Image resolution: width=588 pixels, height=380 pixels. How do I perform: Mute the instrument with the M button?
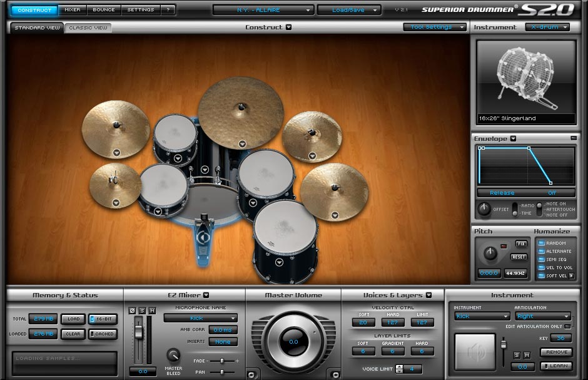tap(527, 355)
